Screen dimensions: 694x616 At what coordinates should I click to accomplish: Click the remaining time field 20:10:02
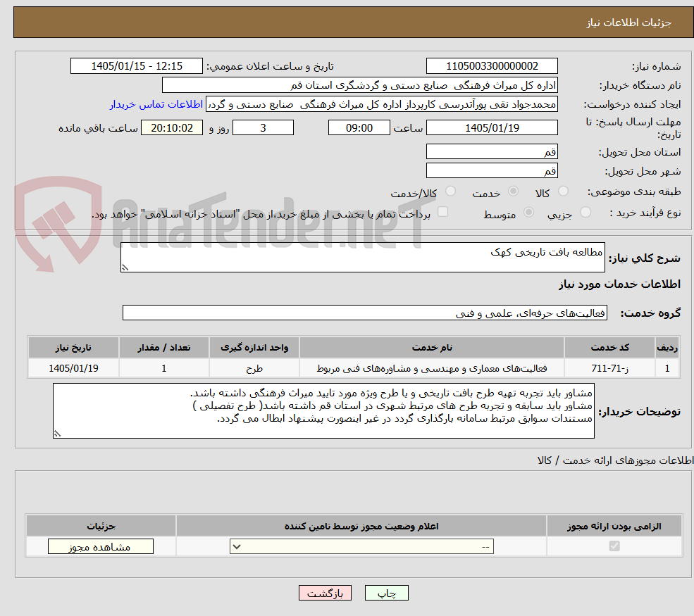pyautogui.click(x=172, y=128)
